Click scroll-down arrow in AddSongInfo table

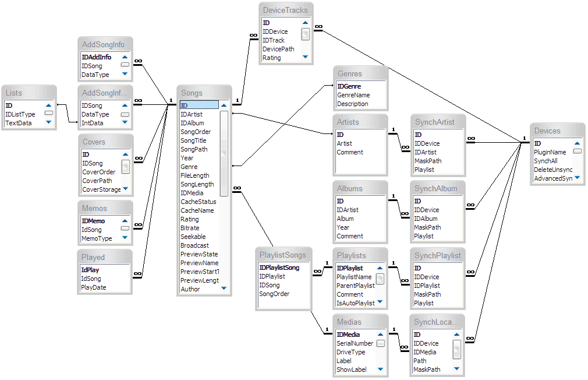(x=125, y=74)
